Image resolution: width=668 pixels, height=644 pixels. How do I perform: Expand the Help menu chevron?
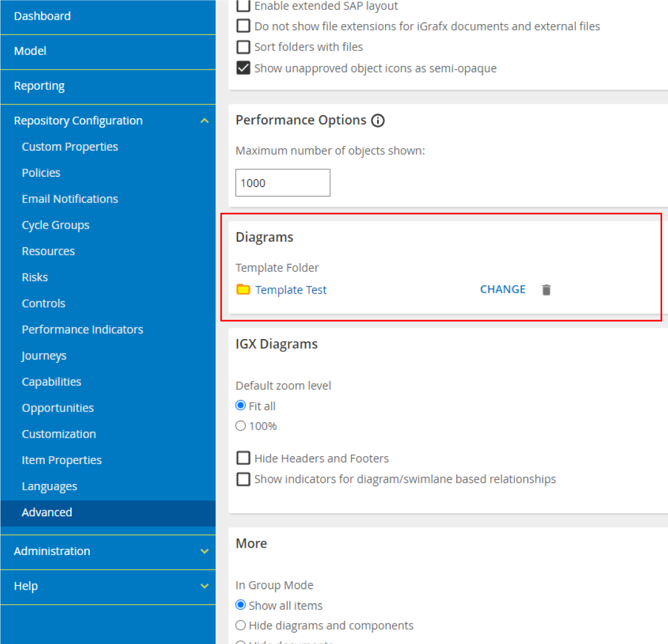tap(204, 586)
